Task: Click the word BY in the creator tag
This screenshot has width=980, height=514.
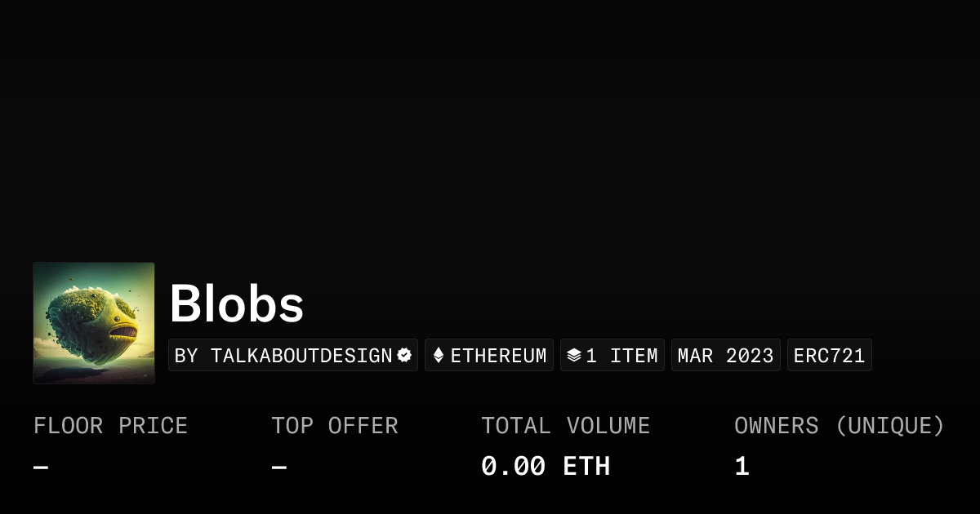Action: pyautogui.click(x=186, y=356)
